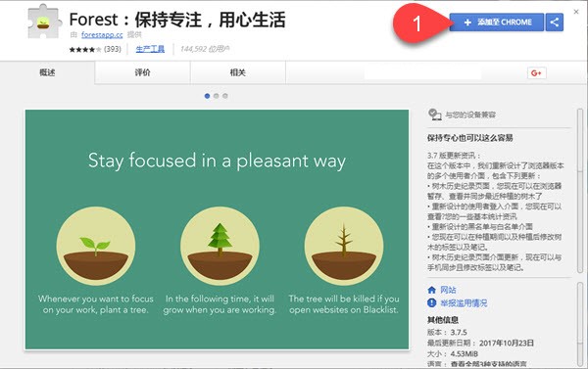The width and height of the screenshot is (588, 369).
Task: Switch to the 概述 tab
Action: coord(47,72)
